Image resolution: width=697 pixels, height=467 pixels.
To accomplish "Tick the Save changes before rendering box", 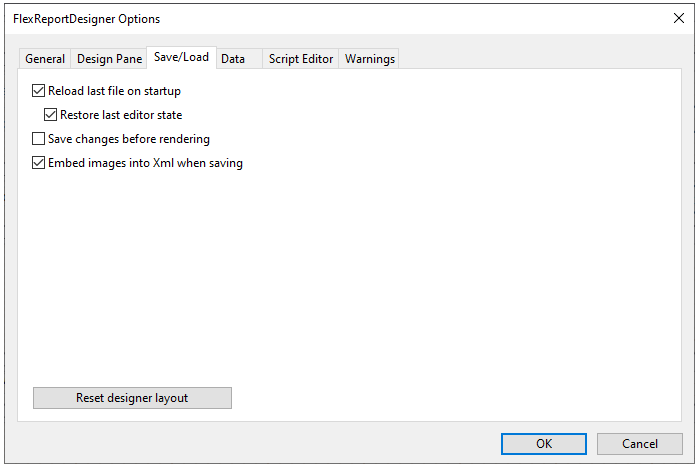I will (x=39, y=139).
